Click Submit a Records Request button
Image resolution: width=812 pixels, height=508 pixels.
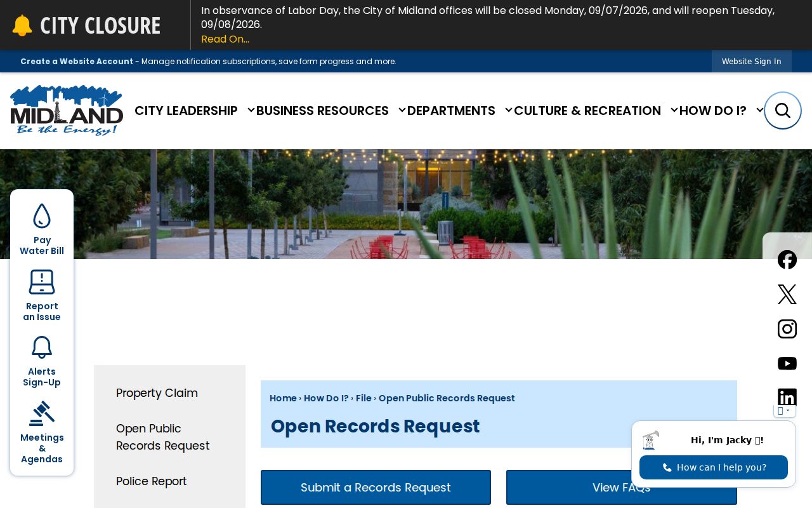376,488
